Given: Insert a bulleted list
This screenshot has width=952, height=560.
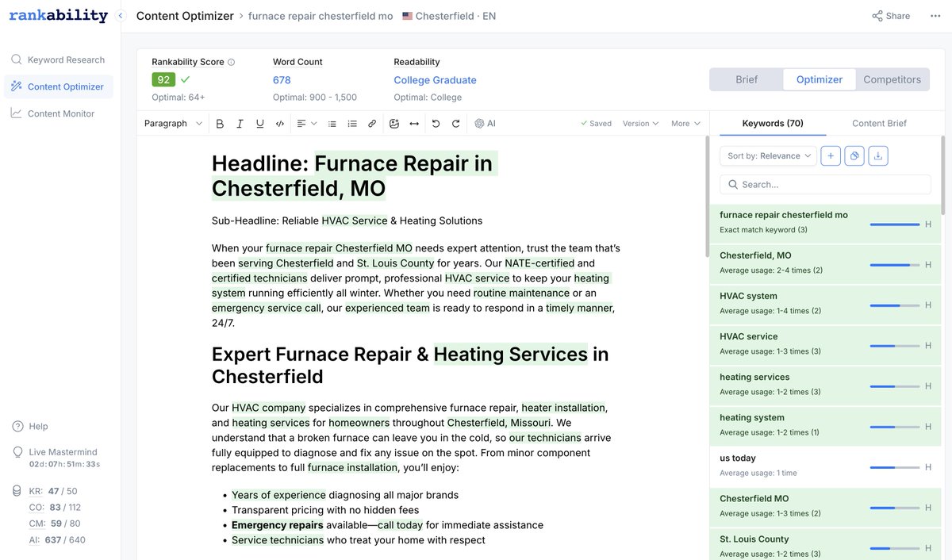Looking at the screenshot, I should point(332,124).
